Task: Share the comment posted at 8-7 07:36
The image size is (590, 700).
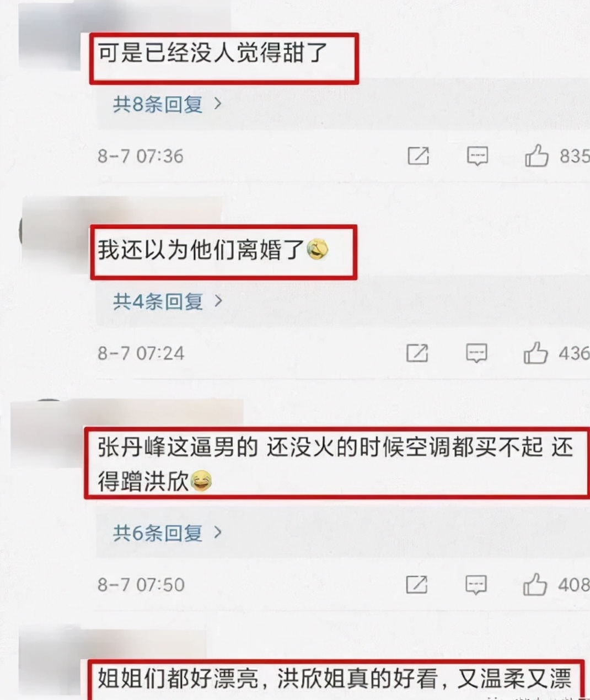Action: (418, 156)
